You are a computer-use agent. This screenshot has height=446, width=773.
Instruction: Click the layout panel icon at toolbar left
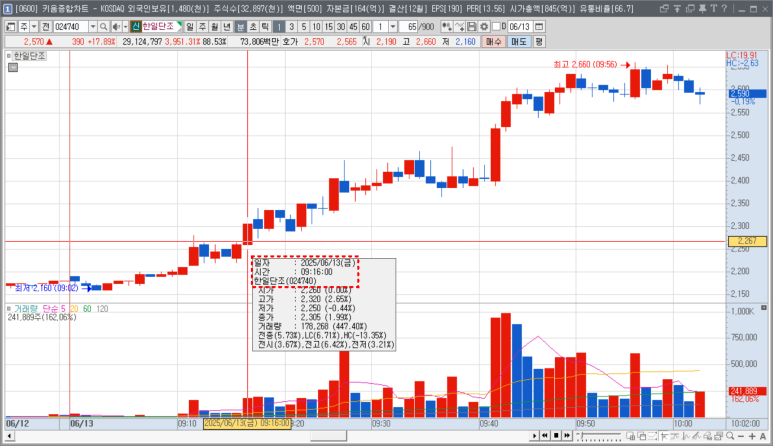click(10, 27)
